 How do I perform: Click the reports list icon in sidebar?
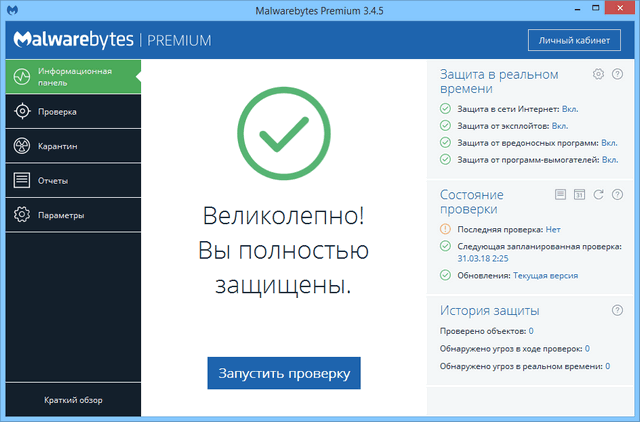[x=22, y=180]
